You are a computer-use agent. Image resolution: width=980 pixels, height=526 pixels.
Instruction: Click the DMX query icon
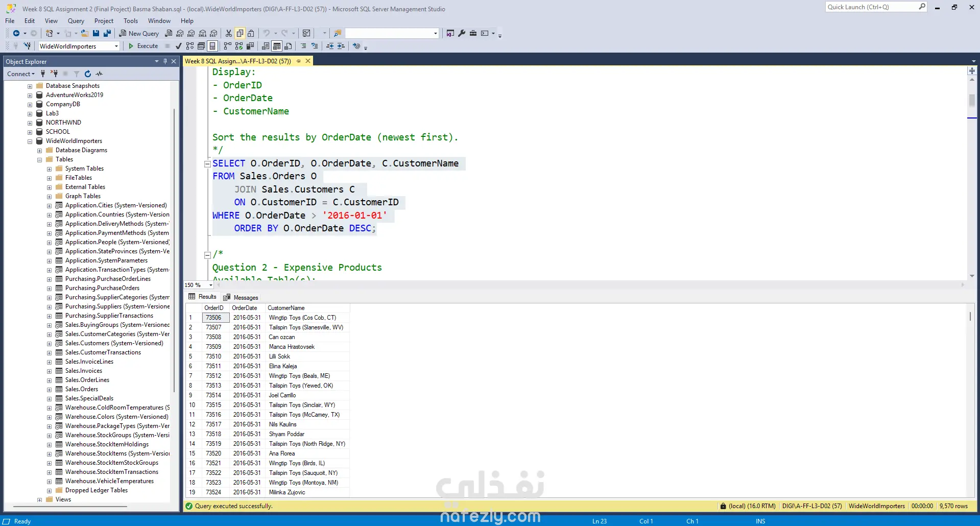point(191,33)
